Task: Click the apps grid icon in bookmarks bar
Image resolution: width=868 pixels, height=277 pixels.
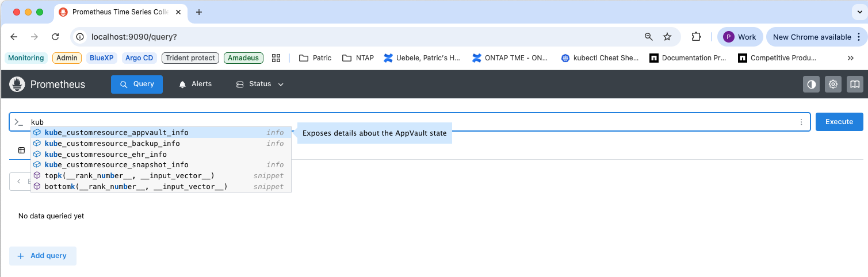Action: click(276, 58)
